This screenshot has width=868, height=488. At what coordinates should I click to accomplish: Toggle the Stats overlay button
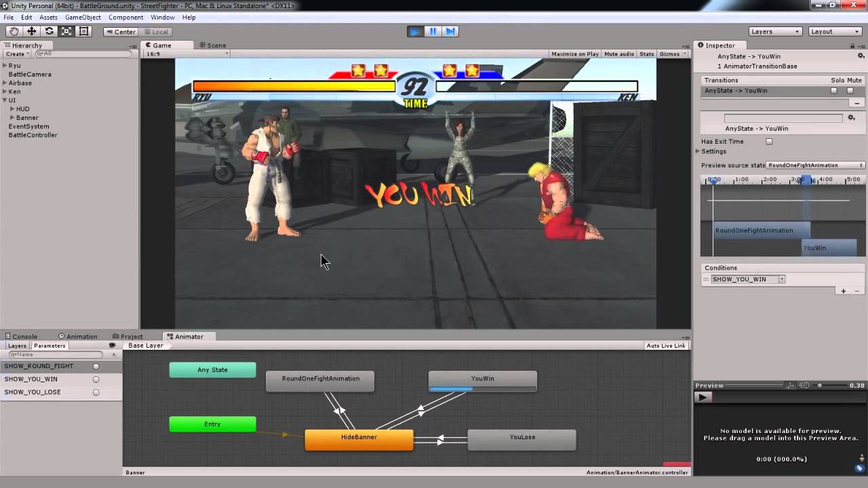647,54
